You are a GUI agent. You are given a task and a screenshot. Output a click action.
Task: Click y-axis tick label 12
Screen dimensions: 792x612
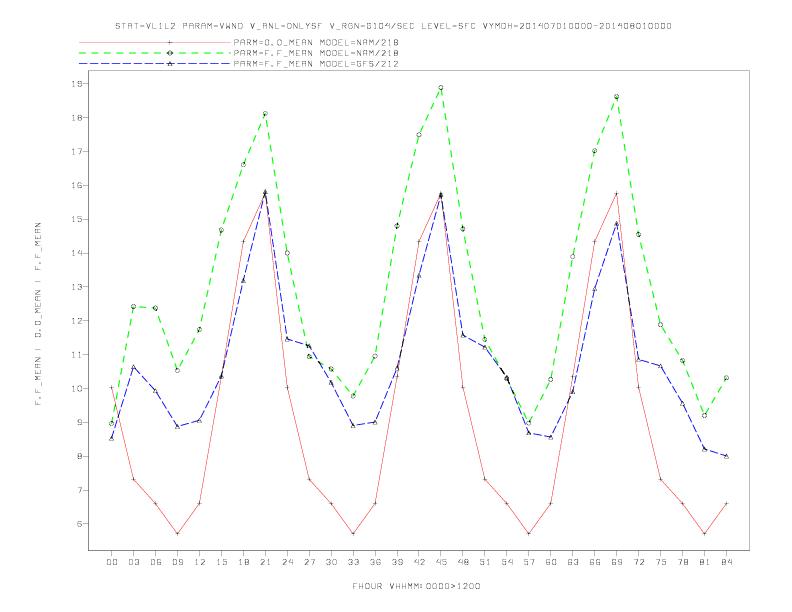76,321
